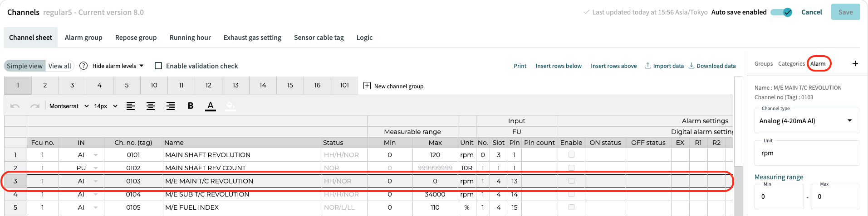
Task: Open IN dropdown for channel 0103
Action: tap(96, 181)
